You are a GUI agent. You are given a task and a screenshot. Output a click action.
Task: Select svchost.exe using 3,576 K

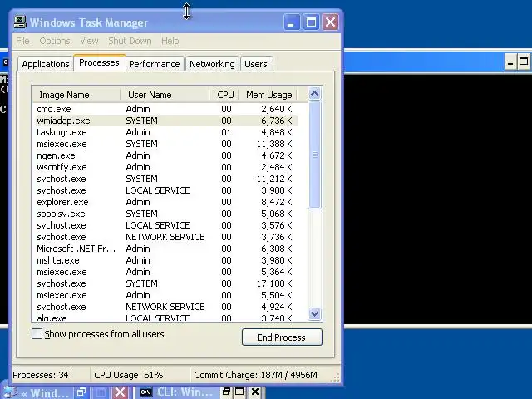pyautogui.click(x=165, y=225)
